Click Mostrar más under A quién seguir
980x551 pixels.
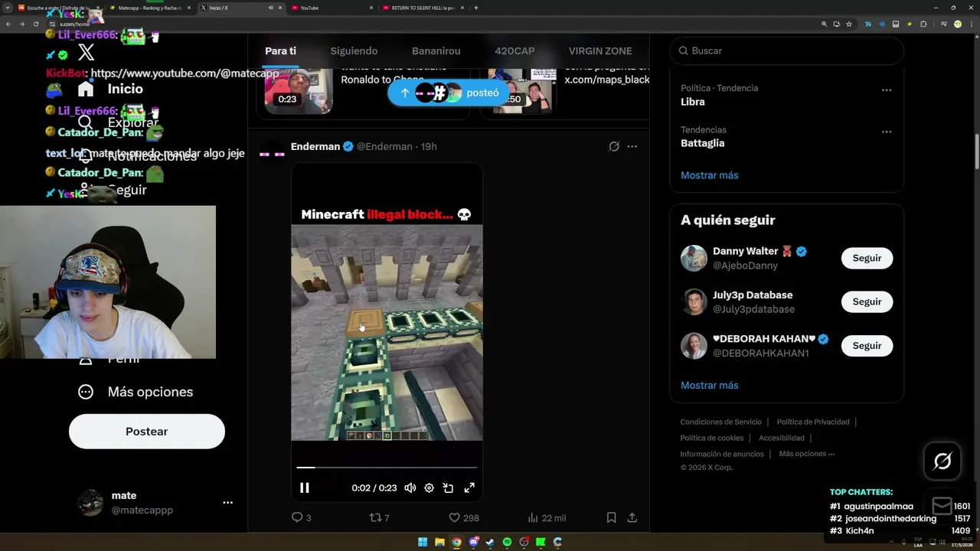(709, 385)
